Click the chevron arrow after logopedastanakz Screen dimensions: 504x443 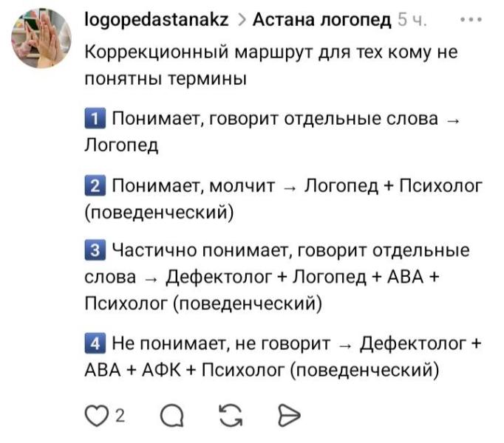pyautogui.click(x=242, y=21)
